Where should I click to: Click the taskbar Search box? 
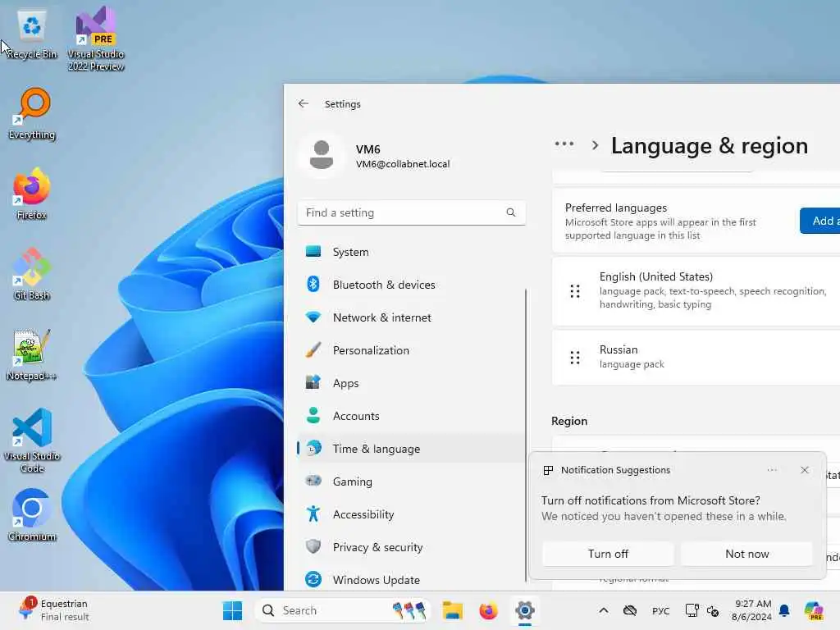(x=343, y=610)
